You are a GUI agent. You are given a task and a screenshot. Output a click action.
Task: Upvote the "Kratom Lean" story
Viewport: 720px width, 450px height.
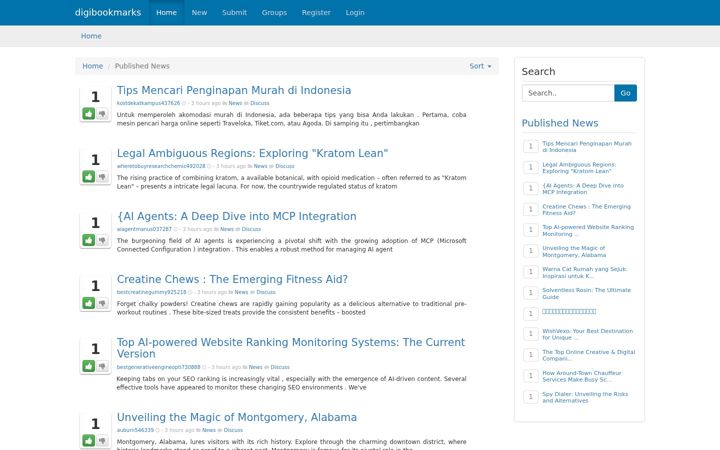(89, 176)
